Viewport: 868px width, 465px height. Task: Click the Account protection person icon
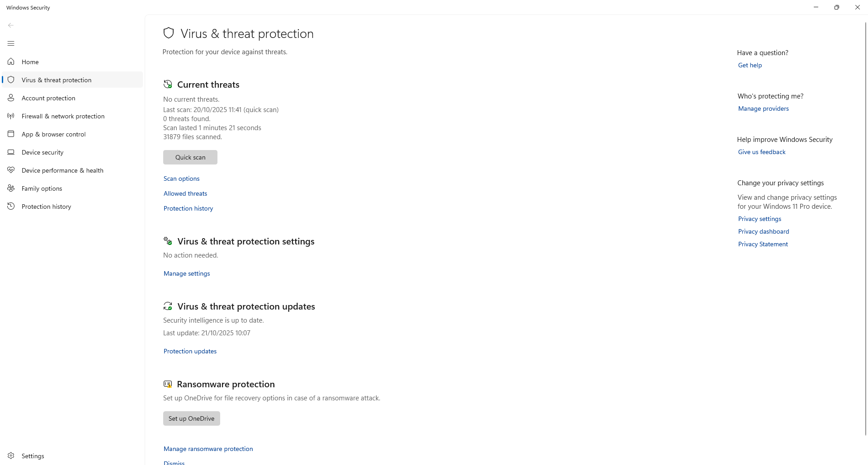(11, 98)
